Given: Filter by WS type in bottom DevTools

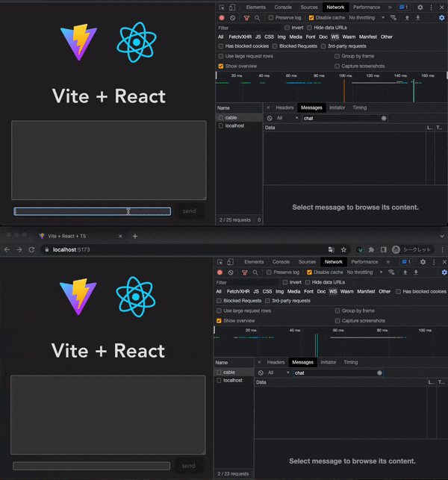Looking at the screenshot, I should [333, 292].
